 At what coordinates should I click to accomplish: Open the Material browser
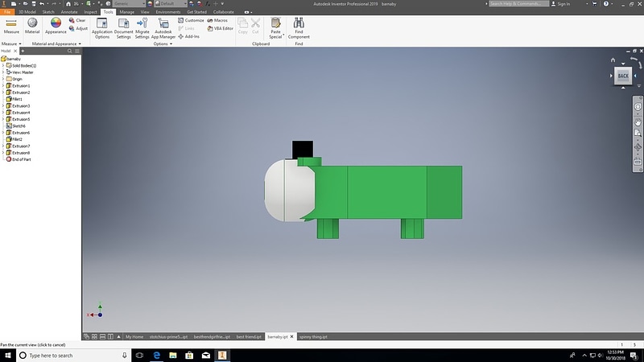[x=32, y=27]
